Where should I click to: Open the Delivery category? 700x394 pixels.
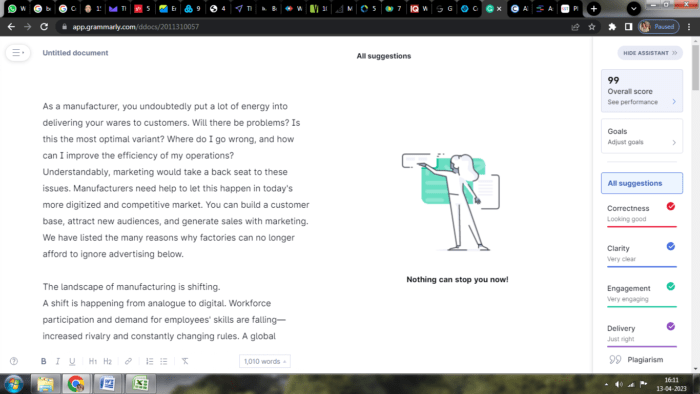pos(642,334)
